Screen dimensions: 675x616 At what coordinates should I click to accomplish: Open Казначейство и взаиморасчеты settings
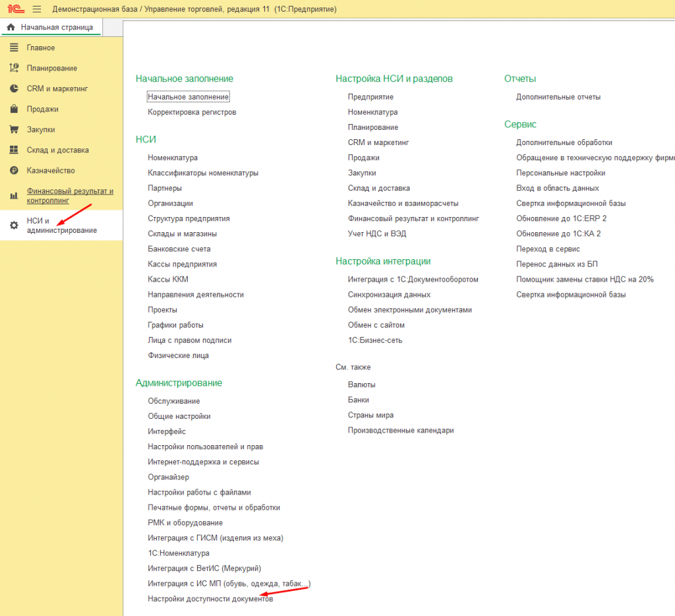click(403, 203)
